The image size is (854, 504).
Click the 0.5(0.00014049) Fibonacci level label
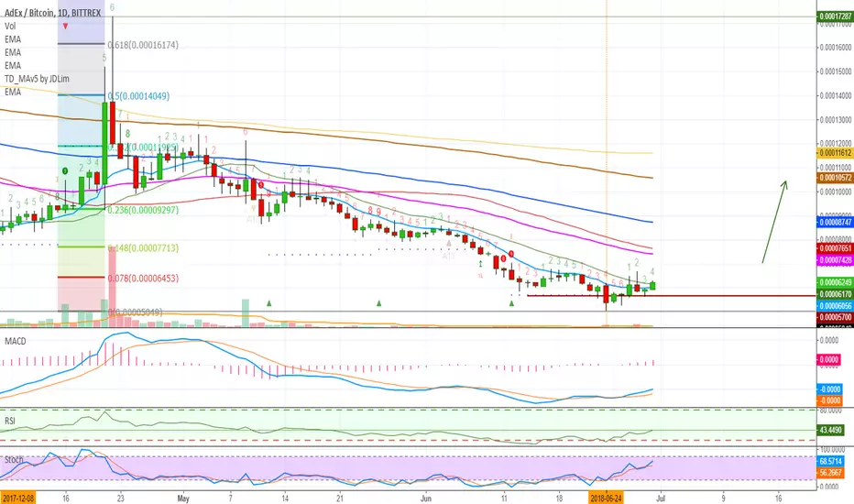point(139,96)
